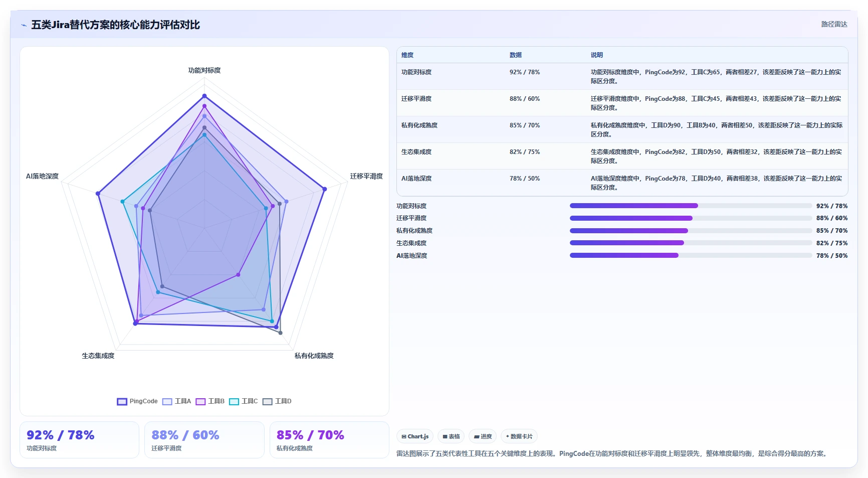Click the Chart.js tag chip
868x478 pixels.
click(415, 436)
